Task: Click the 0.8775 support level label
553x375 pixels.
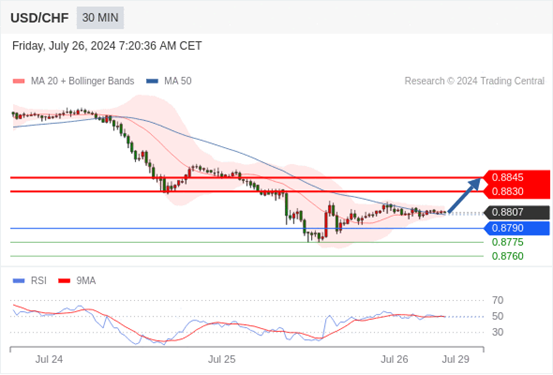Action: tap(508, 242)
